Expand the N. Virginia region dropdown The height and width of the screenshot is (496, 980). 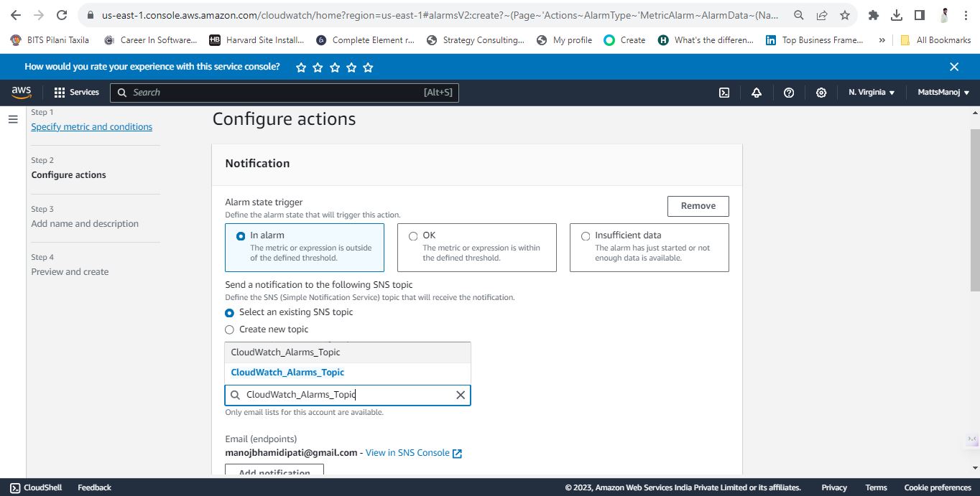[x=872, y=93]
